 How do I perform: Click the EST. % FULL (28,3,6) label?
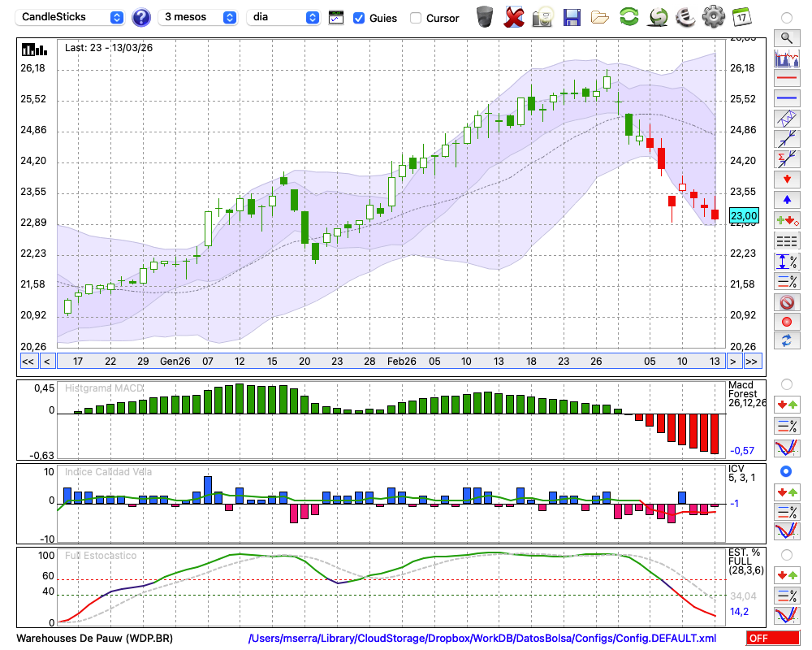746,561
